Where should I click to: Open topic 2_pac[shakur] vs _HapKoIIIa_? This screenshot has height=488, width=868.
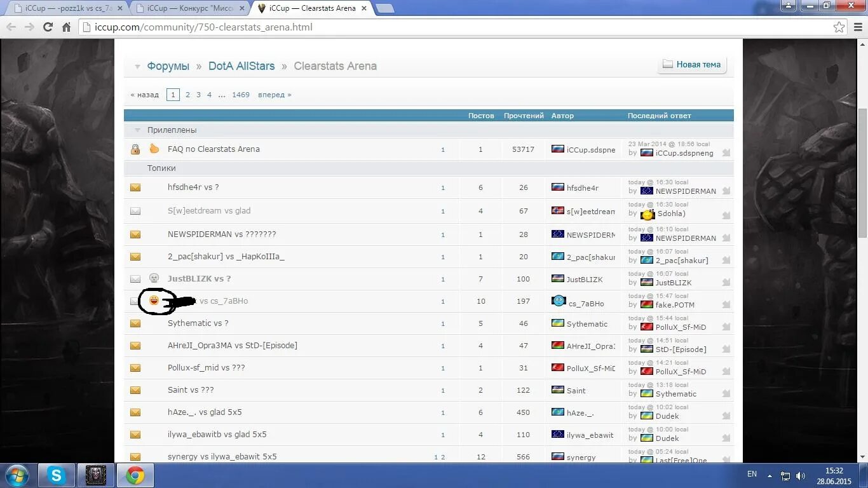coord(226,257)
